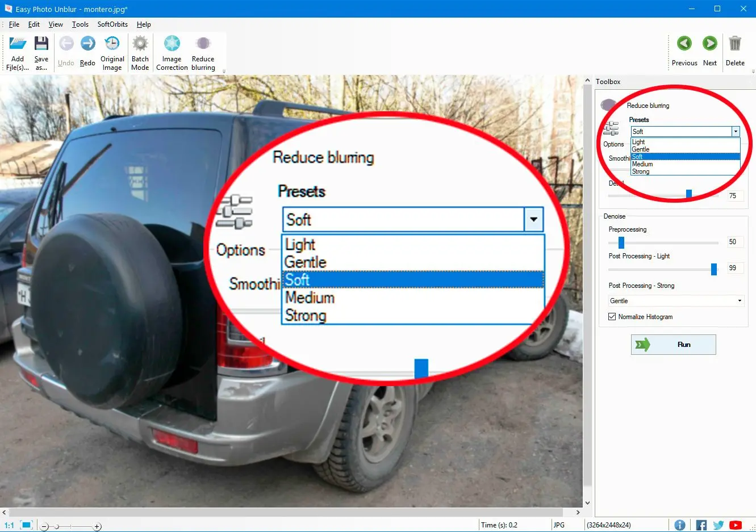Click the Add File(s) folder icon
Screen dimensions: 756x532
[x=18, y=44]
